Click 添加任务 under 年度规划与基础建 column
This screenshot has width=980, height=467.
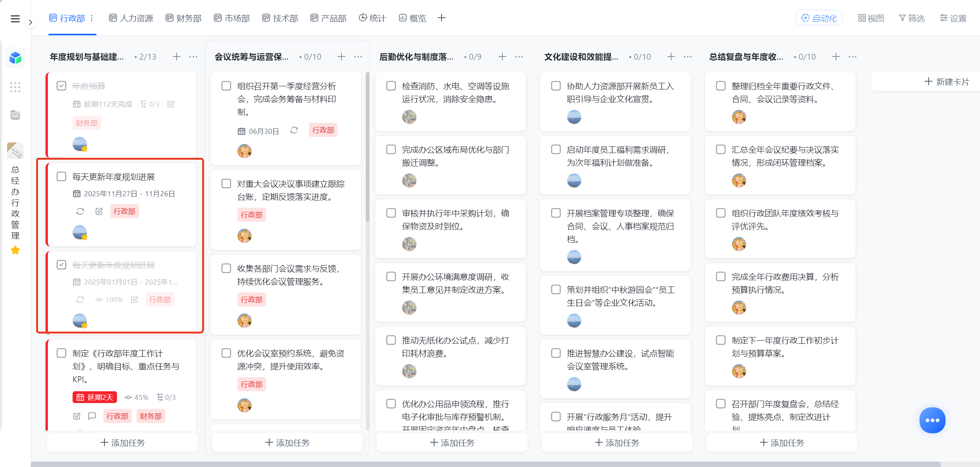pyautogui.click(x=122, y=443)
